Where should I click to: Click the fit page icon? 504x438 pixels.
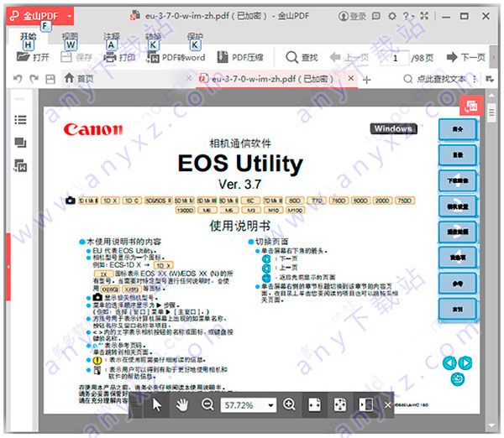click(x=340, y=405)
